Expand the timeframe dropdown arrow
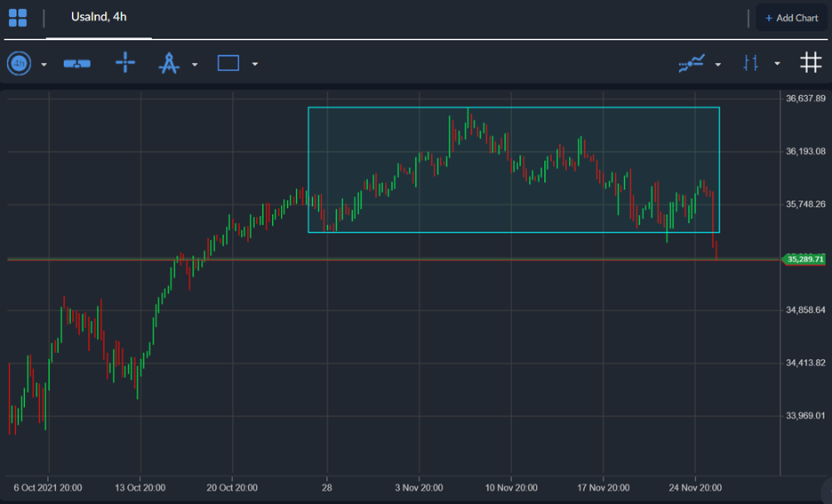 [x=44, y=65]
